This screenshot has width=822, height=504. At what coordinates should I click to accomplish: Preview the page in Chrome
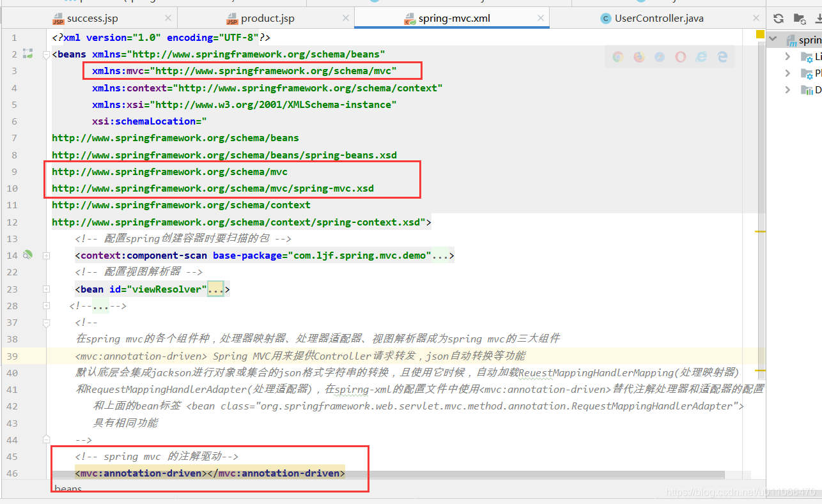pyautogui.click(x=617, y=57)
